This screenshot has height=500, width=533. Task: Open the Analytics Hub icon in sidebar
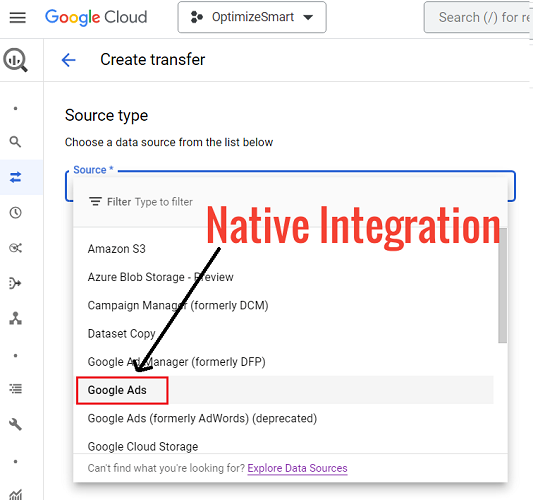[x=15, y=248]
